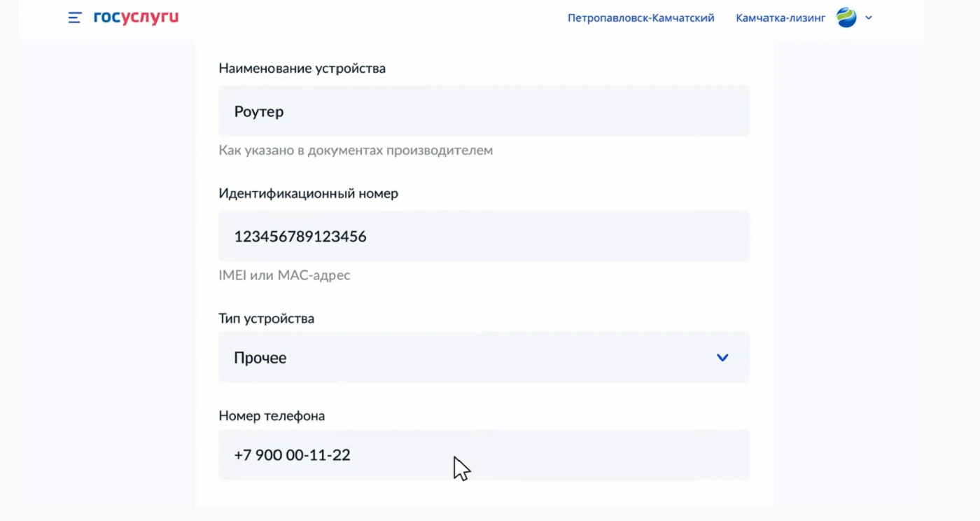Click the hint text 'IMEI или МАС-адрес'

click(x=284, y=275)
